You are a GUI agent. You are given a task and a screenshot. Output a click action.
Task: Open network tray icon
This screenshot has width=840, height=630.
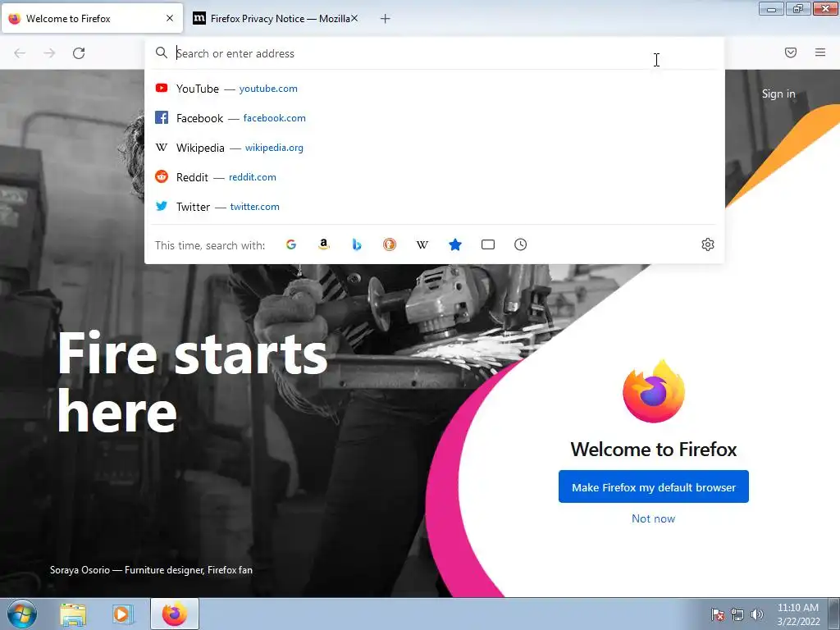737,614
